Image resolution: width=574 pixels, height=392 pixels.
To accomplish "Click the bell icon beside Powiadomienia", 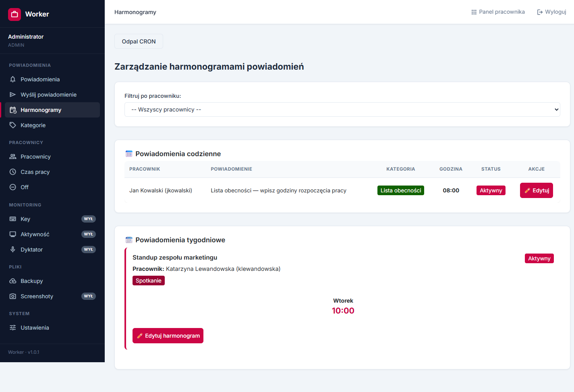I will [13, 79].
